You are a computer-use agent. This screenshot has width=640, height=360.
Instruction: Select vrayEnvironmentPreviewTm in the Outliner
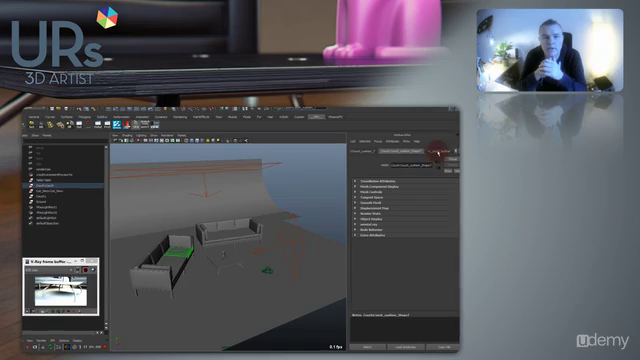click(x=54, y=174)
